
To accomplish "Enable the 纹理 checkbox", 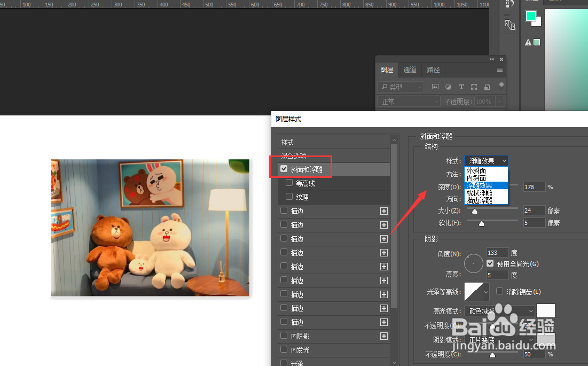I will pos(289,197).
